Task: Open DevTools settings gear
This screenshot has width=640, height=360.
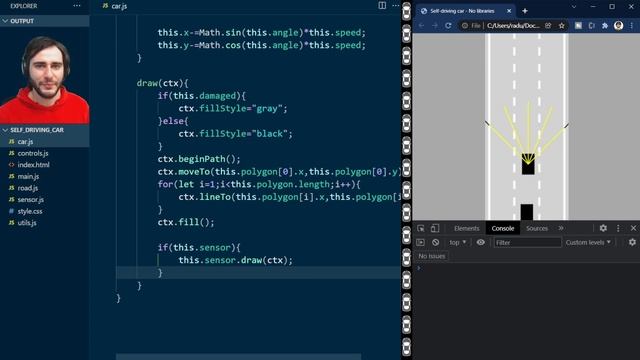Action: (x=603, y=228)
